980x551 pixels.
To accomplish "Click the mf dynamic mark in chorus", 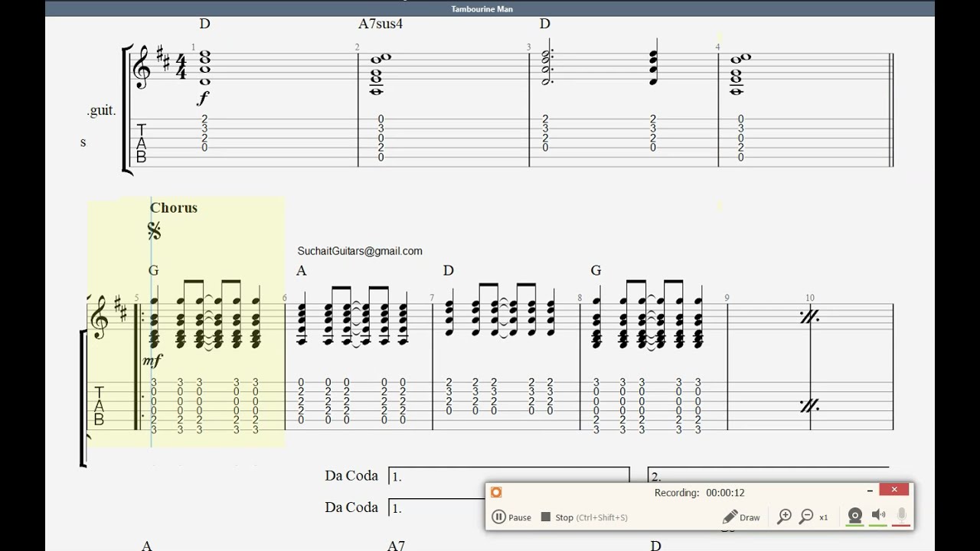I will [152, 360].
